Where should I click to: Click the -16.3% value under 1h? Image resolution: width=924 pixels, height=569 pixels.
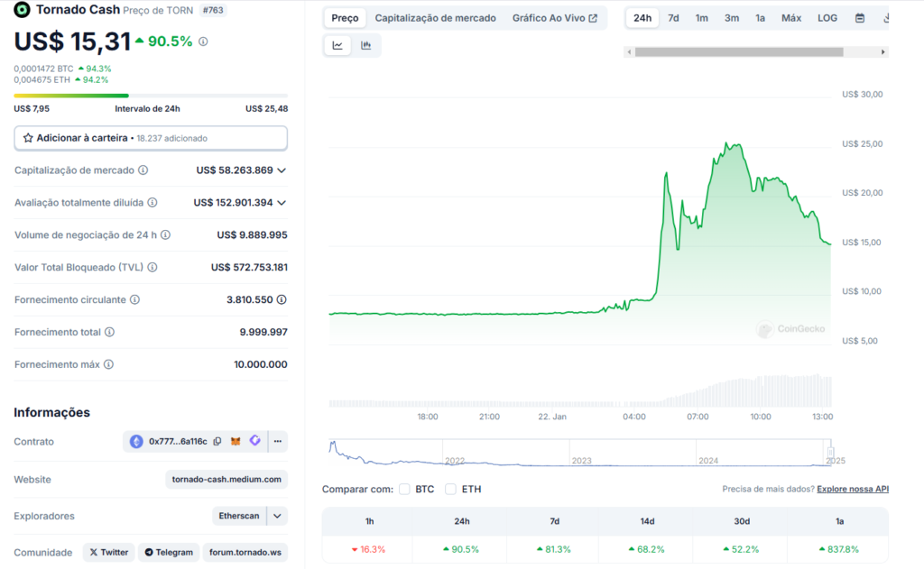368,549
